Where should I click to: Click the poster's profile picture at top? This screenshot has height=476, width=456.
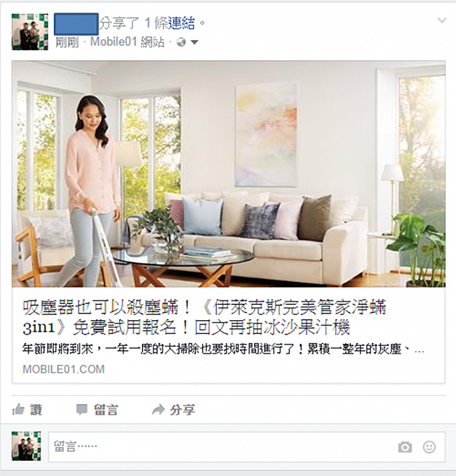click(30, 32)
